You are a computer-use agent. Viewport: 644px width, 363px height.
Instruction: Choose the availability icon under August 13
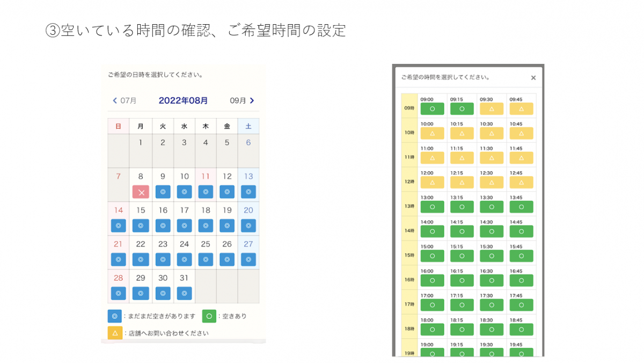[x=248, y=192]
